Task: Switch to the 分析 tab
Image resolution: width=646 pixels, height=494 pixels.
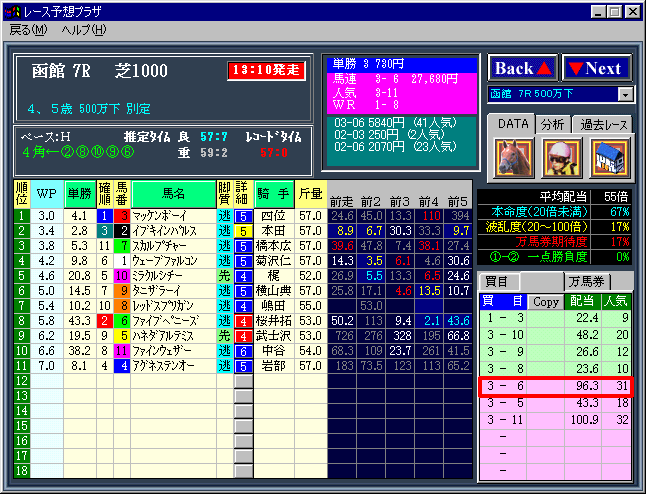Action: pos(553,124)
